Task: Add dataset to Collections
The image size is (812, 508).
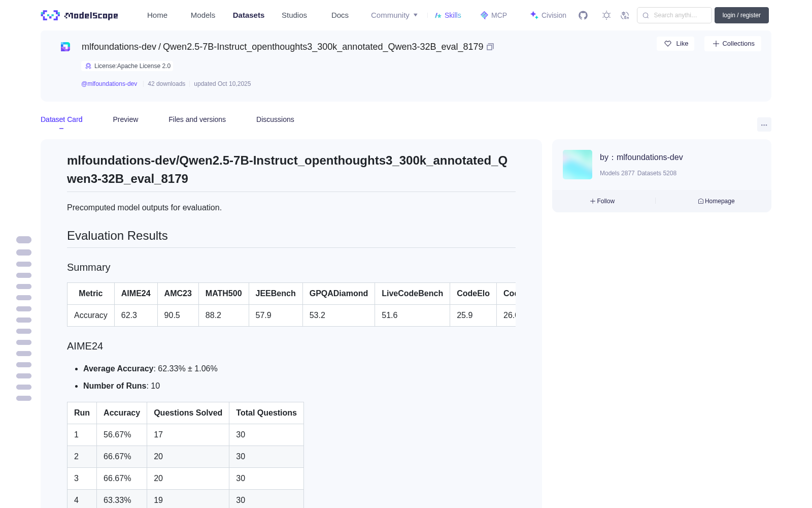Action: [733, 44]
